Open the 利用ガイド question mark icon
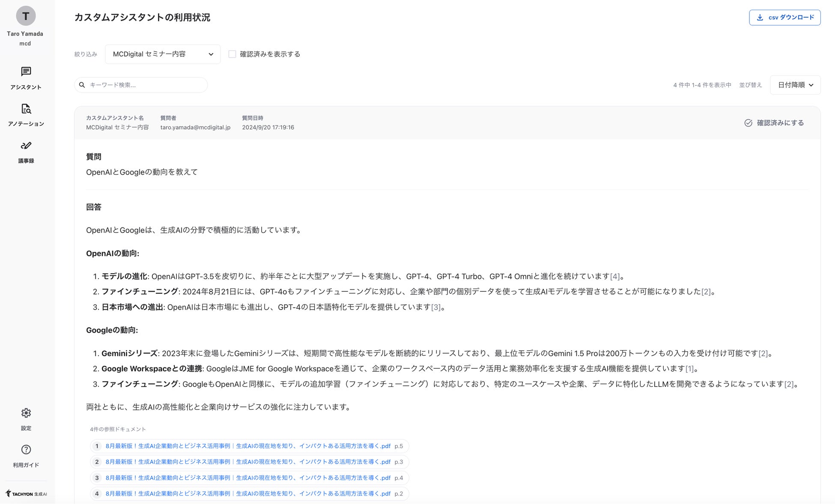835x504 pixels. [x=26, y=450]
